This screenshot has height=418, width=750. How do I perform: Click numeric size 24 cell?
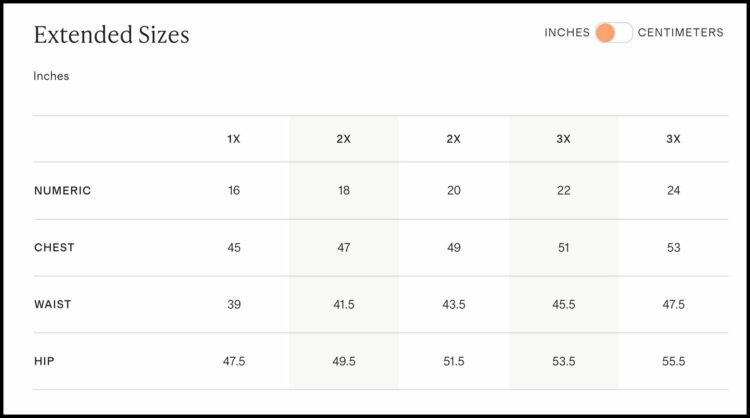[673, 191]
